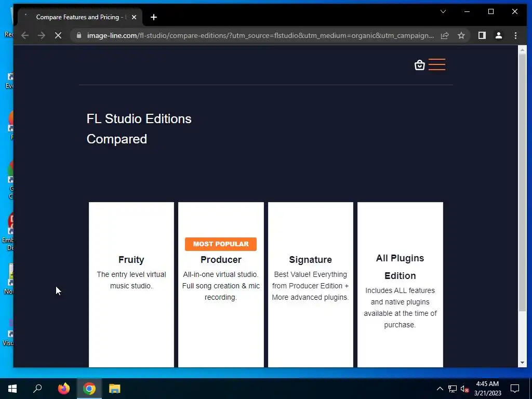Toggle the browser side panel
Image resolution: width=532 pixels, height=399 pixels.
482,35
